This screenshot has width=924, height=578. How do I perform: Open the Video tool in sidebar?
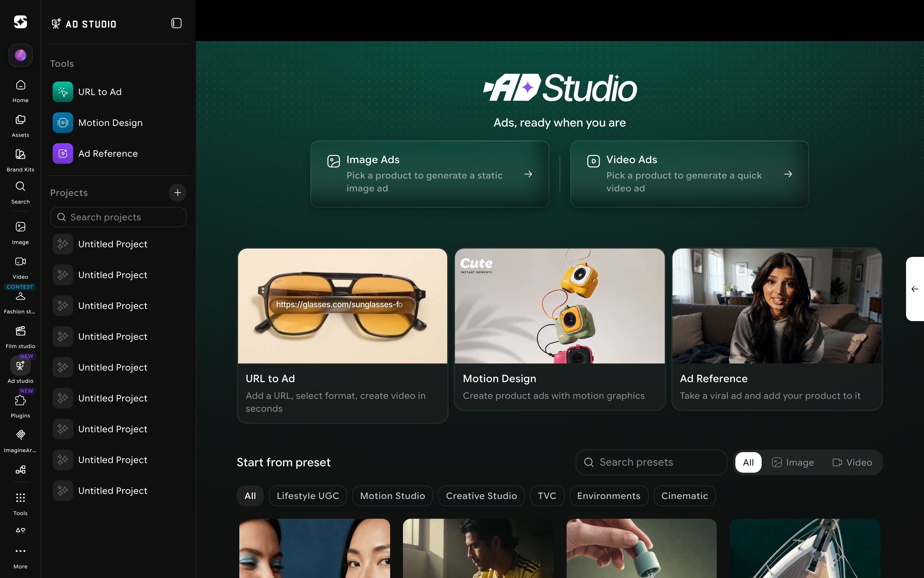20,267
